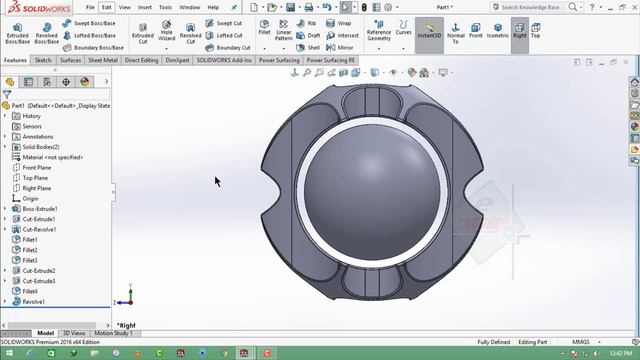Apply the Fillet feature tool
The height and width of the screenshot is (360, 640).
point(264,27)
